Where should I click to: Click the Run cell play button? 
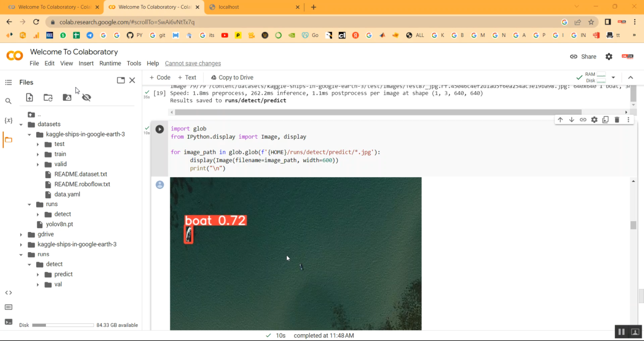pyautogui.click(x=160, y=129)
